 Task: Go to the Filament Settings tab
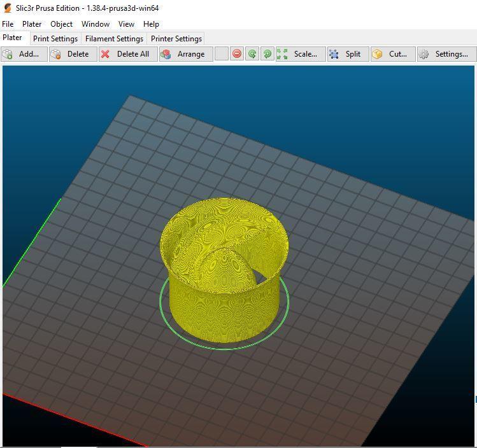click(114, 39)
